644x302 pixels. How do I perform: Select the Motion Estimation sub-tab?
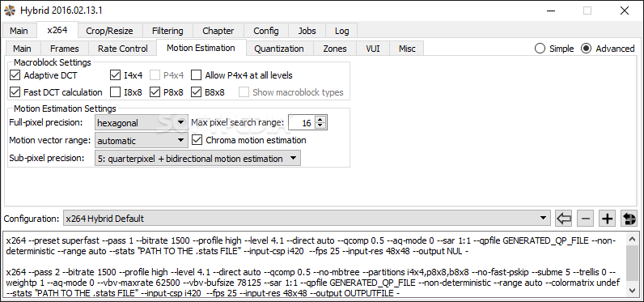click(201, 48)
